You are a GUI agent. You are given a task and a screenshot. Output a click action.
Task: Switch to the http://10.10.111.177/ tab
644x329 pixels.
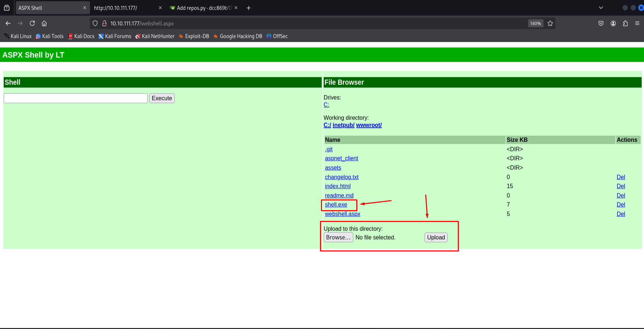click(128, 8)
